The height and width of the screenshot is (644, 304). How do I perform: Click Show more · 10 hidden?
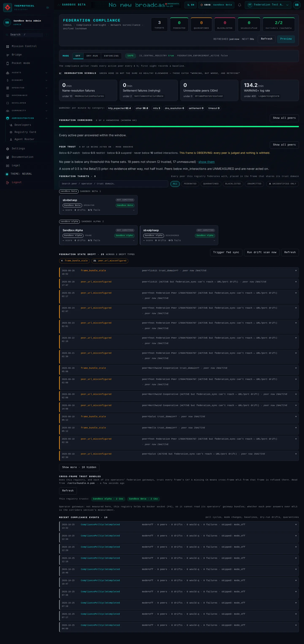(x=79, y=467)
